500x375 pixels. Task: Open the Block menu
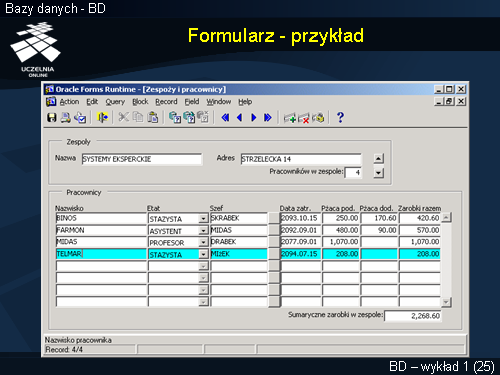pos(140,101)
